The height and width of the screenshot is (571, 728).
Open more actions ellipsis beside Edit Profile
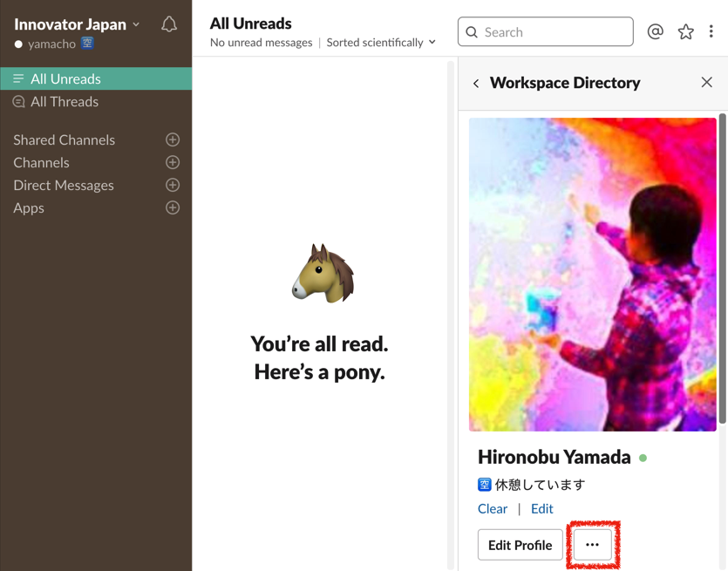(x=593, y=545)
